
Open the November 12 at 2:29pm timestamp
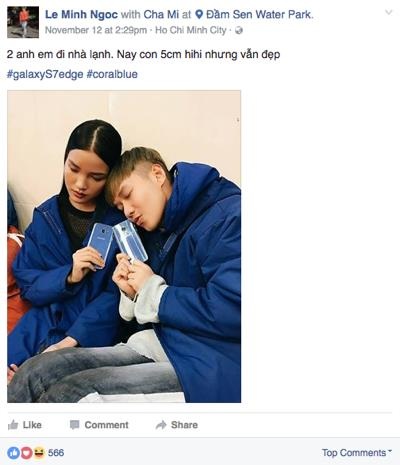click(96, 30)
